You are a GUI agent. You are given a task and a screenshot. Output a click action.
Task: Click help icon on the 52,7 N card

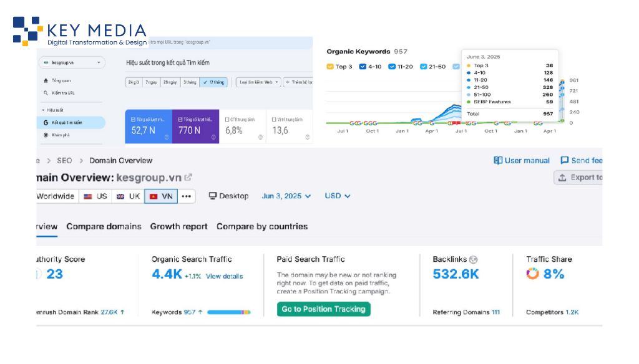166,137
